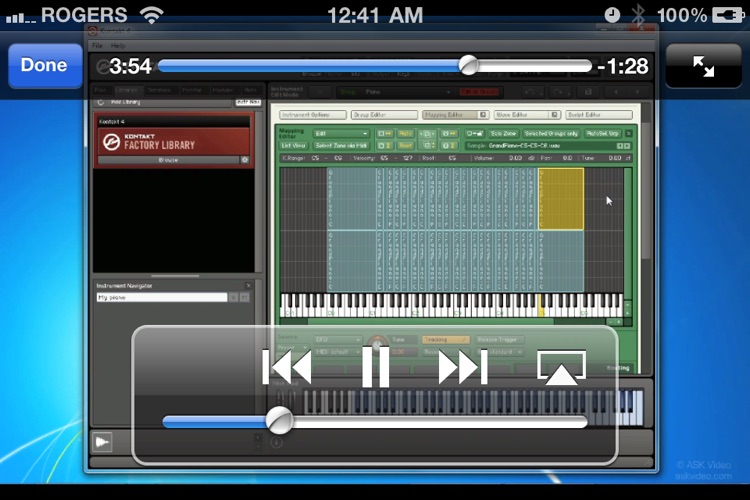Click the vertical velocity auto-spread icon
The width and height of the screenshot is (750, 500).
coord(385,145)
